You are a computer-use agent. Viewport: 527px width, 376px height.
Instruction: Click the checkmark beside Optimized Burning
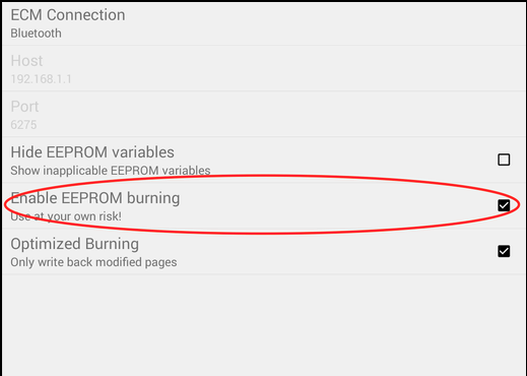point(503,251)
